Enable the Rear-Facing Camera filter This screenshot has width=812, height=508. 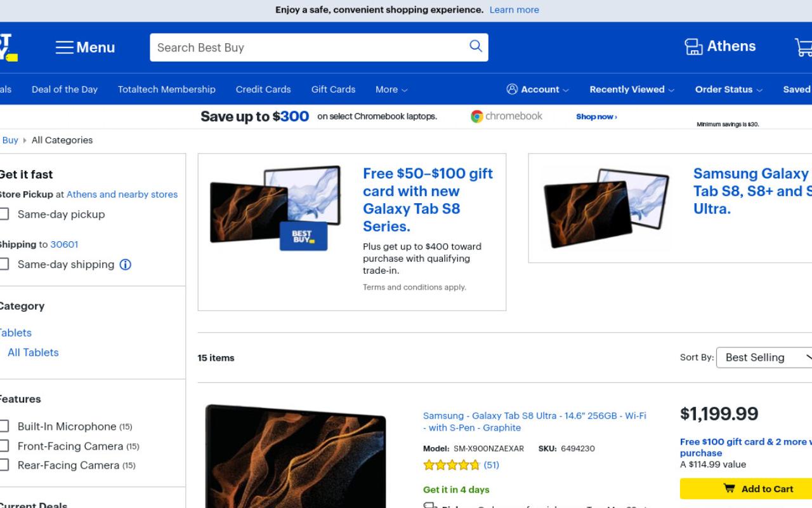pyautogui.click(x=4, y=465)
